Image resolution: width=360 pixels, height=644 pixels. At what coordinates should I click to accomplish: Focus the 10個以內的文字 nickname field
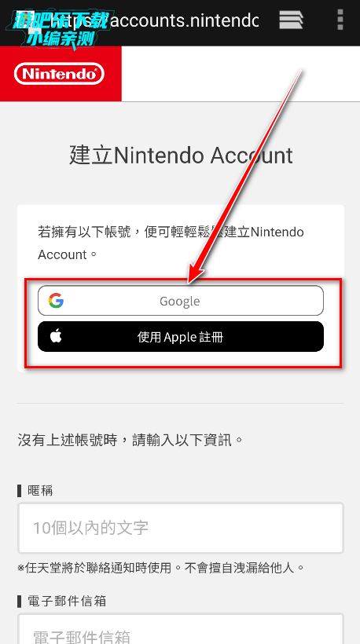point(181,528)
